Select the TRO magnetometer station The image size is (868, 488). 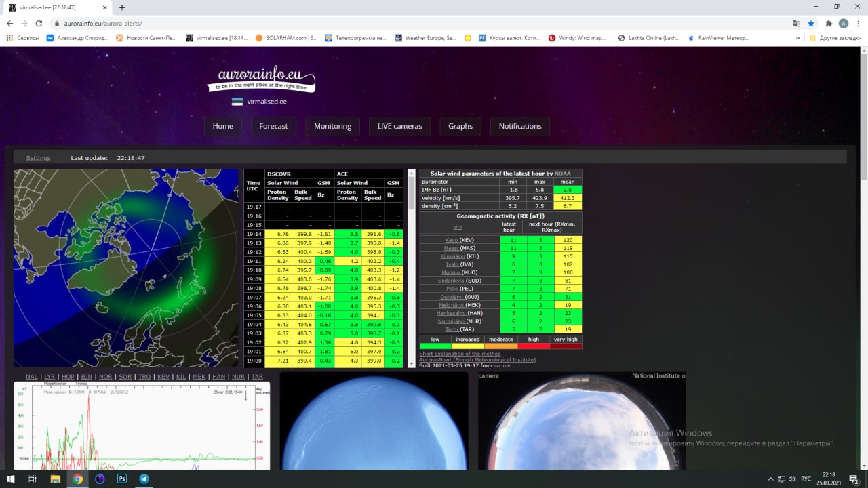click(x=144, y=377)
